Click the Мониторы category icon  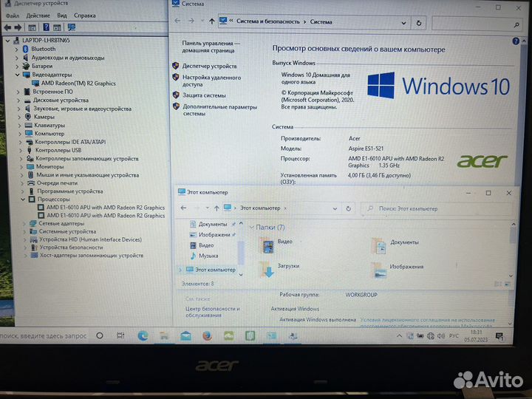[x=30, y=166]
